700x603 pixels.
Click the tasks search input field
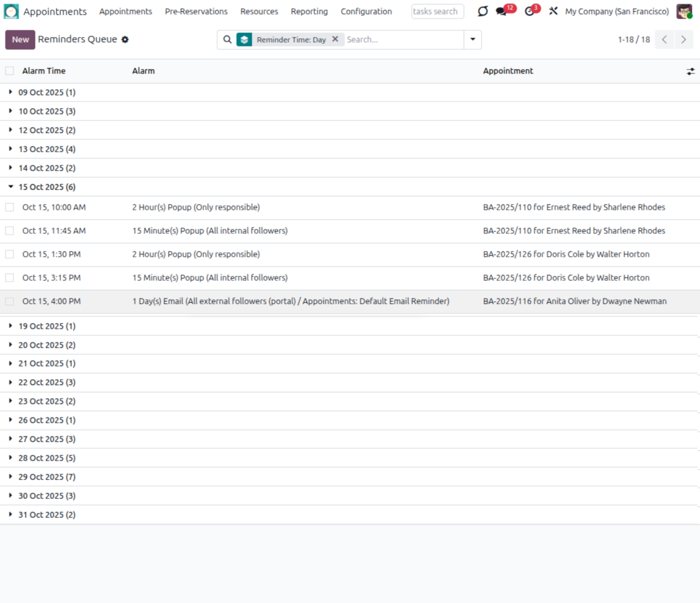coord(437,12)
